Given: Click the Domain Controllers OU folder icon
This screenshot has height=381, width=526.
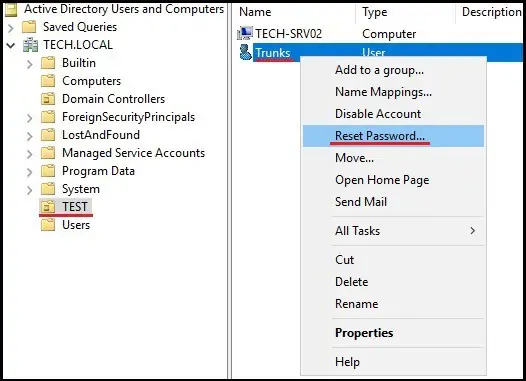Looking at the screenshot, I should pyautogui.click(x=48, y=99).
